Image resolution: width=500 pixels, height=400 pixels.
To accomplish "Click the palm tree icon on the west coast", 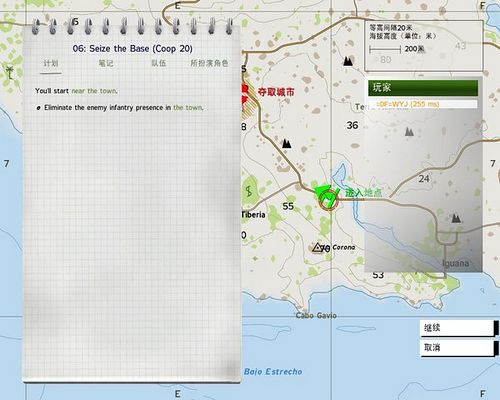I will tap(10, 73).
